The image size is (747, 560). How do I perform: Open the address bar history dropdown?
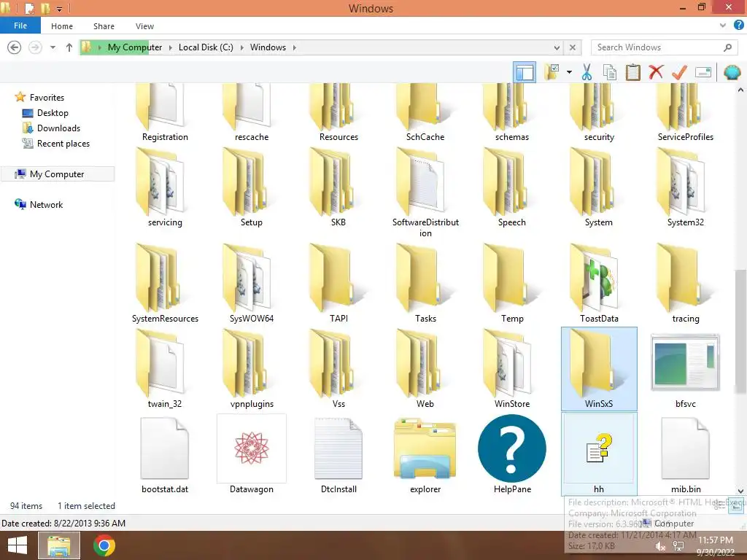click(x=557, y=47)
